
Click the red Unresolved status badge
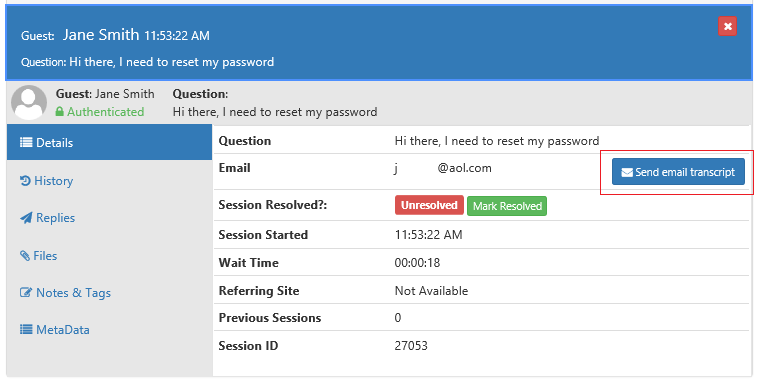click(x=429, y=205)
